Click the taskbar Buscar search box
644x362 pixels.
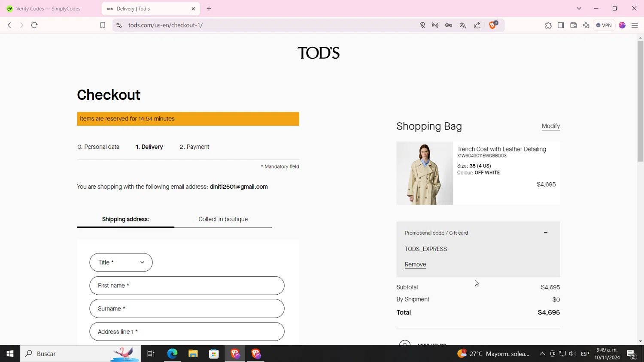click(x=81, y=354)
